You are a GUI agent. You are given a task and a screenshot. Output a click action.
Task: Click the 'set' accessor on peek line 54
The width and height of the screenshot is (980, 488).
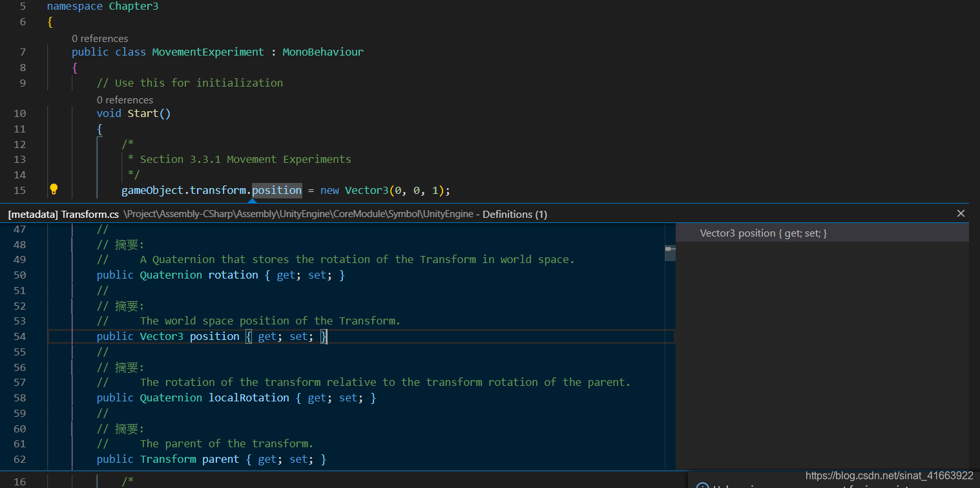coord(298,336)
